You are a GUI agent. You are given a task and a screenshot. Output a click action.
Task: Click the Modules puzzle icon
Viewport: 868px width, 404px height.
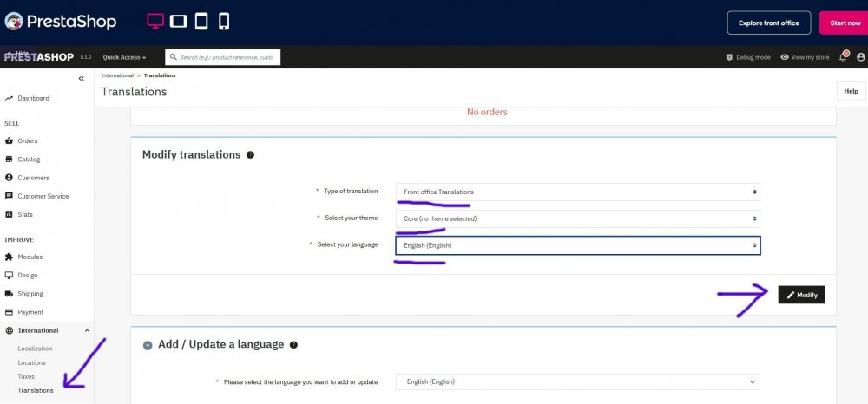coord(9,257)
